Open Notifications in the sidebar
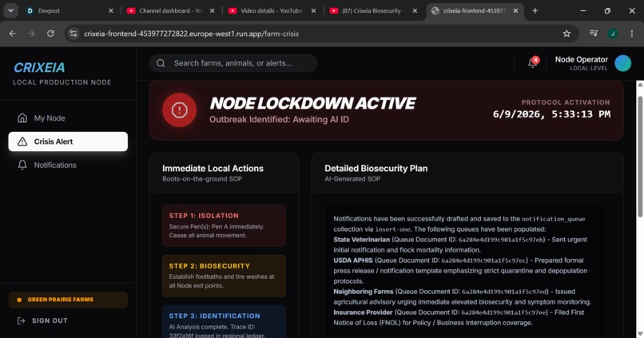This screenshot has height=338, width=644. (68, 165)
